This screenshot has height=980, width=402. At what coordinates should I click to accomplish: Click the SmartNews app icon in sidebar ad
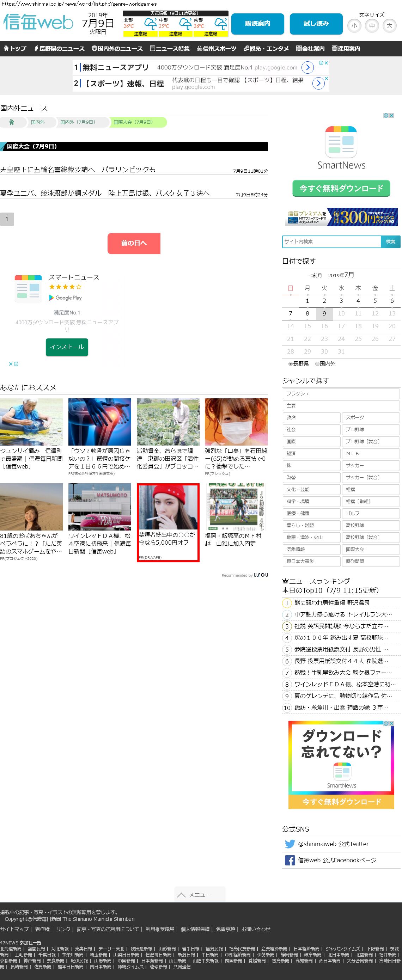(341, 141)
